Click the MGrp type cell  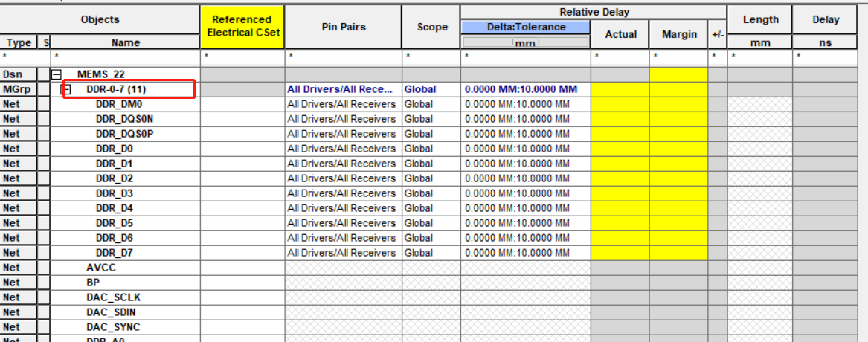19,89
